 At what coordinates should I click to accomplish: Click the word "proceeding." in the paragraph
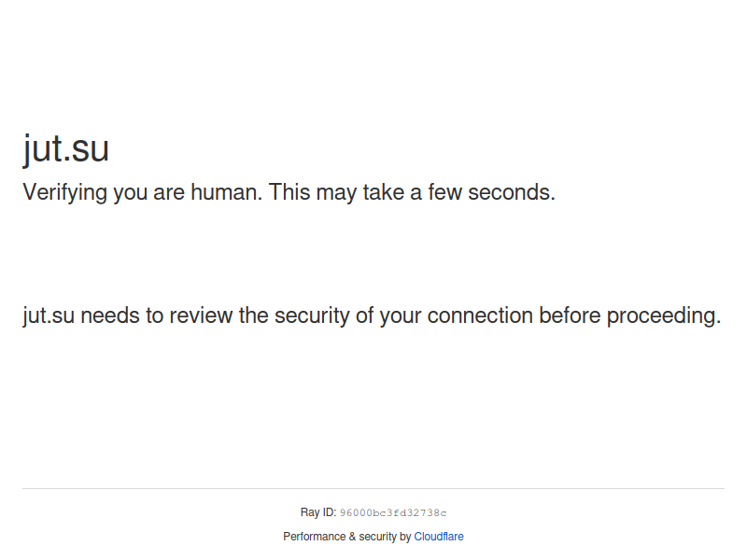tap(664, 315)
